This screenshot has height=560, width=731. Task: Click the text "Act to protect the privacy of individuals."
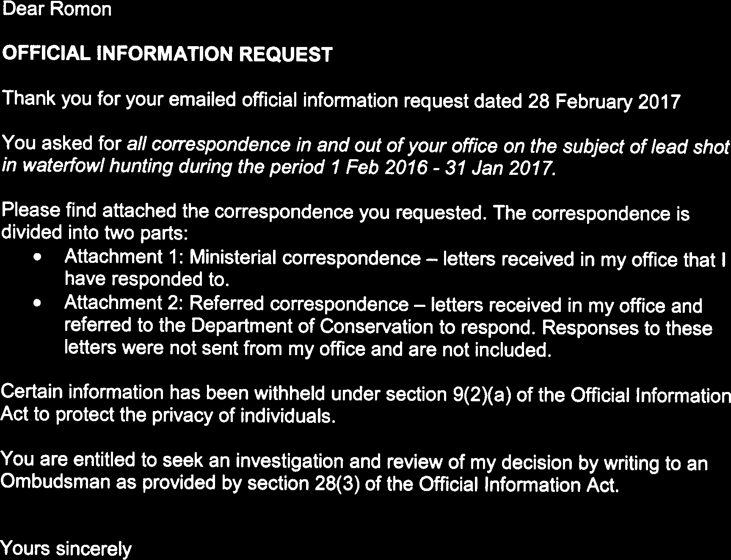[168, 416]
